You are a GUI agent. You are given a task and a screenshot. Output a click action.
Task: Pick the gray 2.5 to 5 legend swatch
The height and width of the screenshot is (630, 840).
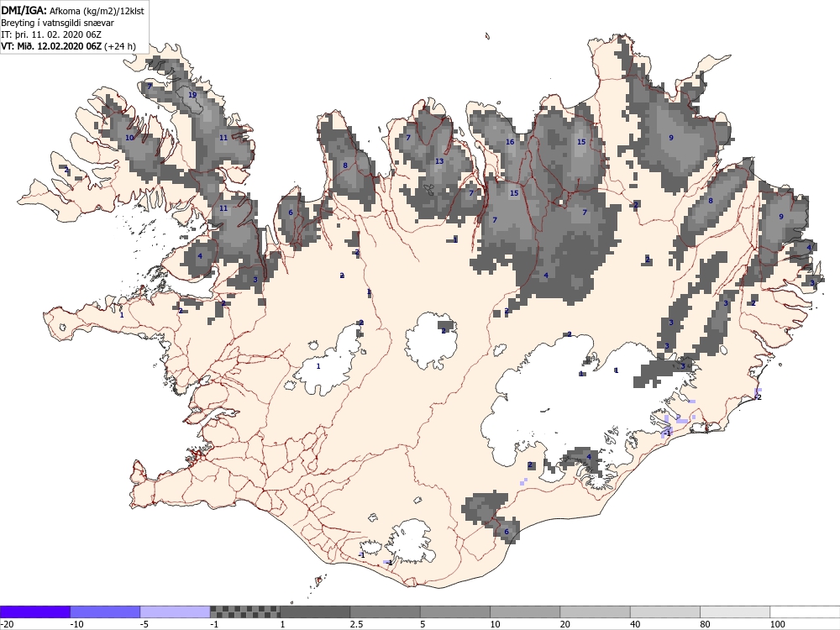pos(386,612)
